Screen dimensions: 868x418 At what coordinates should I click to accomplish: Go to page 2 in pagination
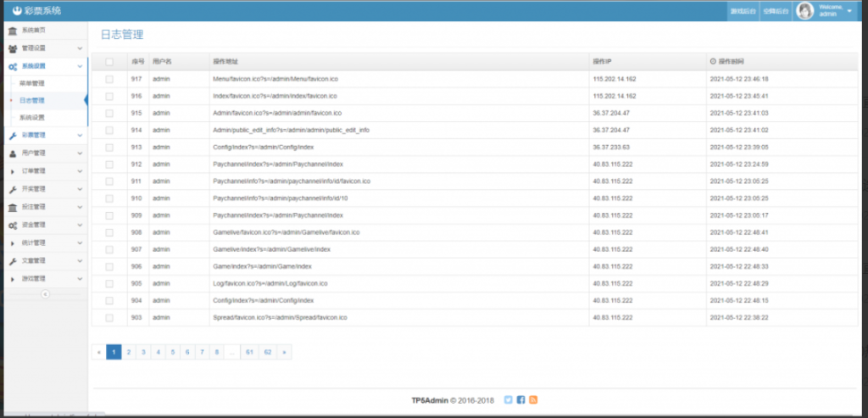click(x=129, y=352)
